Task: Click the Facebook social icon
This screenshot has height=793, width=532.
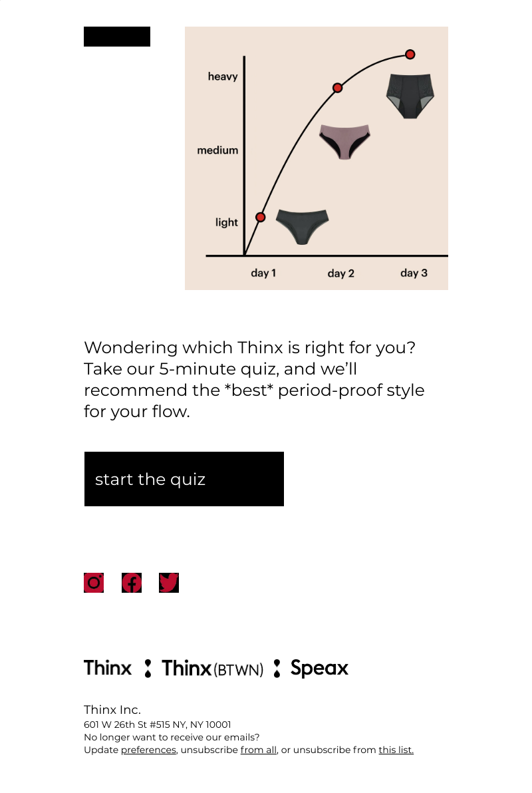Action: [x=132, y=583]
